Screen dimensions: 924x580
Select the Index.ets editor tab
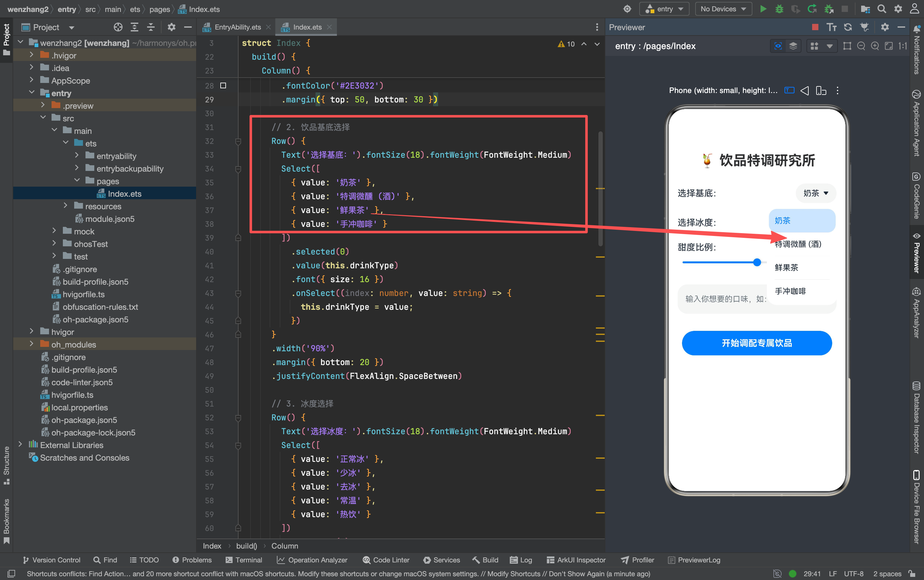(x=307, y=27)
